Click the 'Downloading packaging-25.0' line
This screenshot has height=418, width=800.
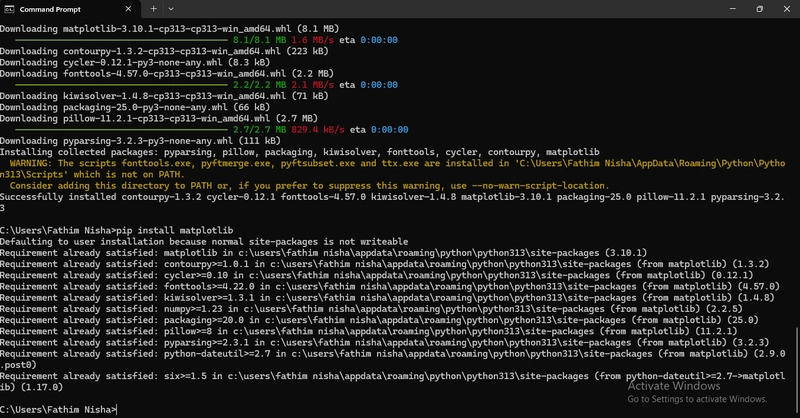tap(135, 108)
